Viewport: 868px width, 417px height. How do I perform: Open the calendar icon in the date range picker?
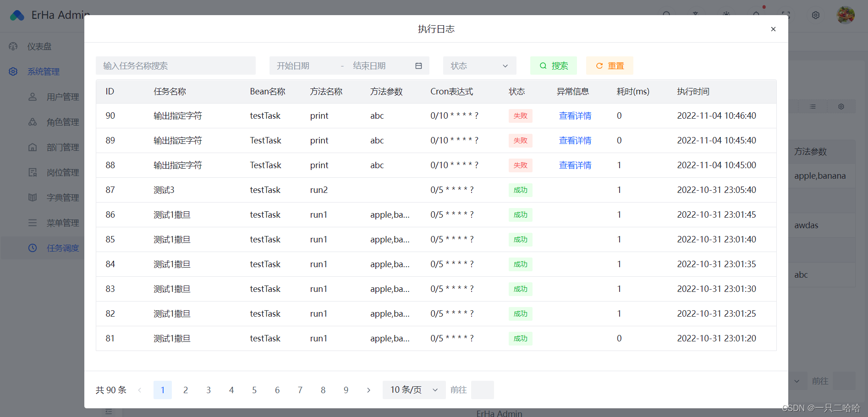[418, 66]
